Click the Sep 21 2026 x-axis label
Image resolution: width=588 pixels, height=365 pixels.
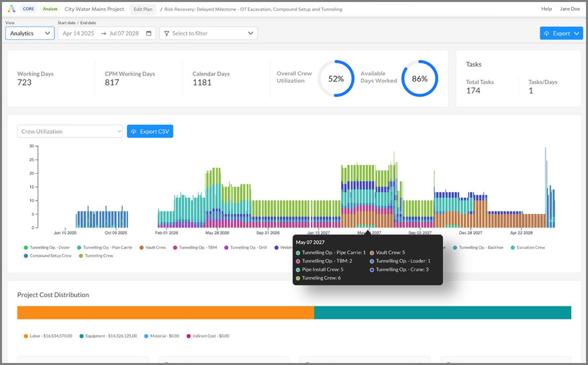tap(268, 233)
